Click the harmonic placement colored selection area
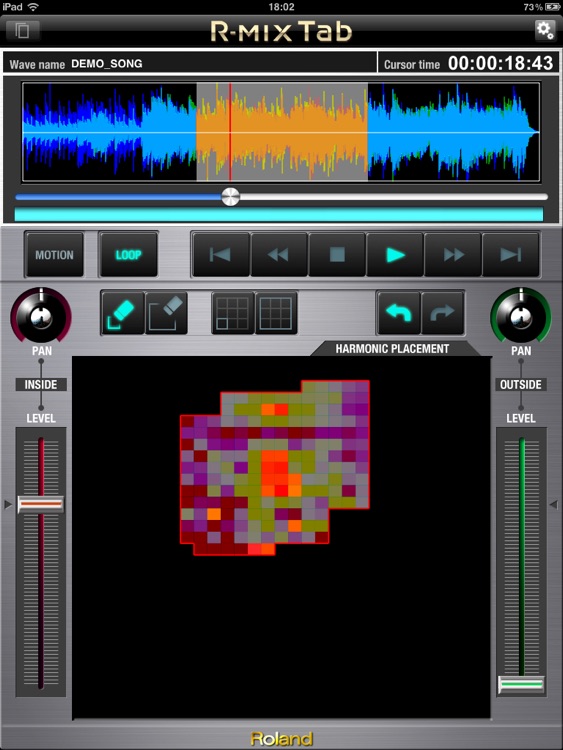Image resolution: width=563 pixels, height=750 pixels. coord(275,468)
